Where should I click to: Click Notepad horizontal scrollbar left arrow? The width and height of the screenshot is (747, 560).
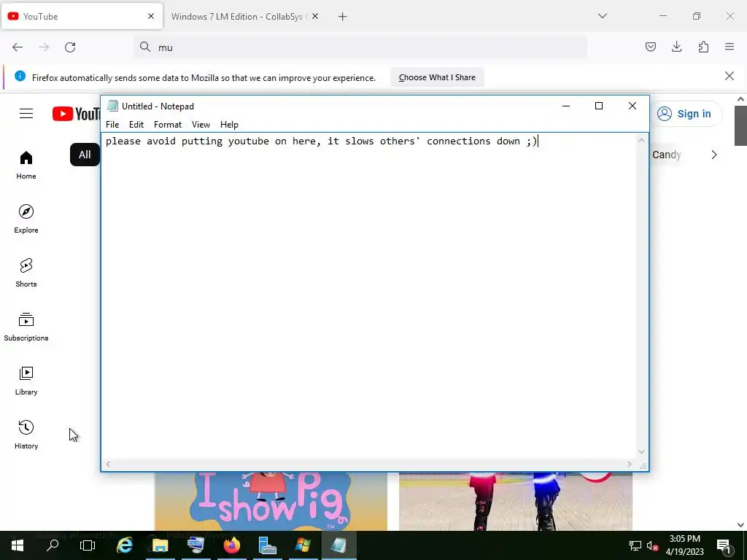click(x=108, y=464)
